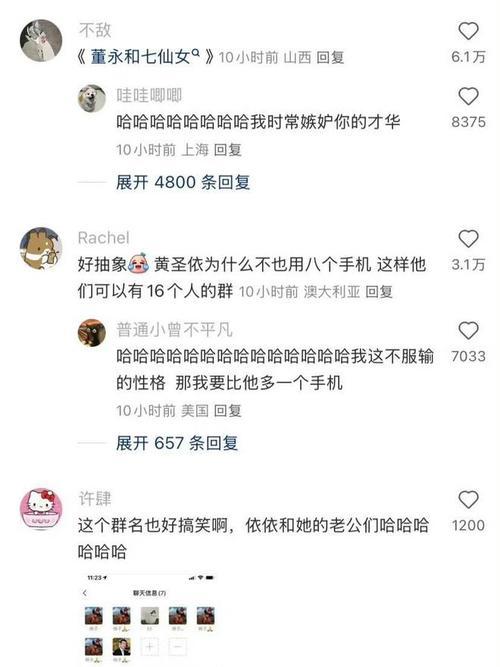
Task: Like the comment by 不敌
Action: pyautogui.click(x=468, y=31)
